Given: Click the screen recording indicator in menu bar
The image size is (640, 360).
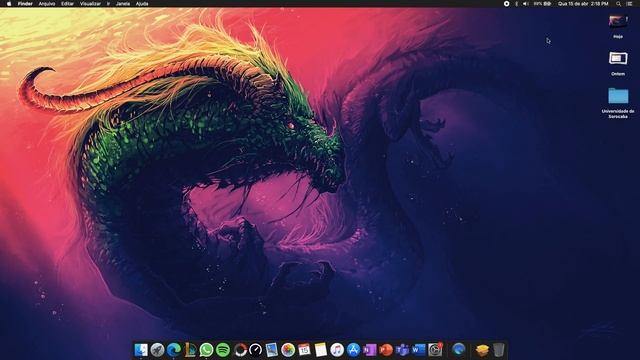Looking at the screenshot, I should [507, 4].
